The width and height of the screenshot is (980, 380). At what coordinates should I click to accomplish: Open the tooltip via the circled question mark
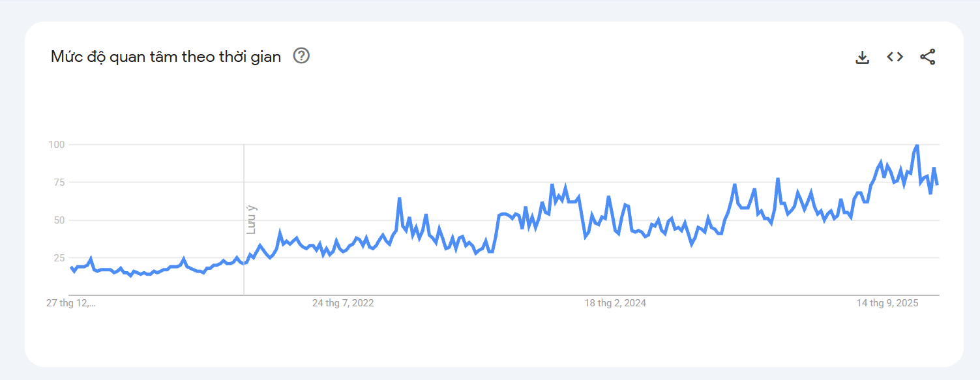click(301, 57)
